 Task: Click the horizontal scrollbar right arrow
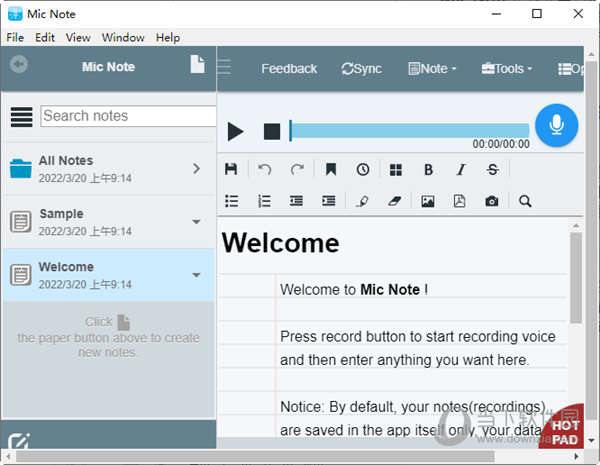click(x=577, y=456)
